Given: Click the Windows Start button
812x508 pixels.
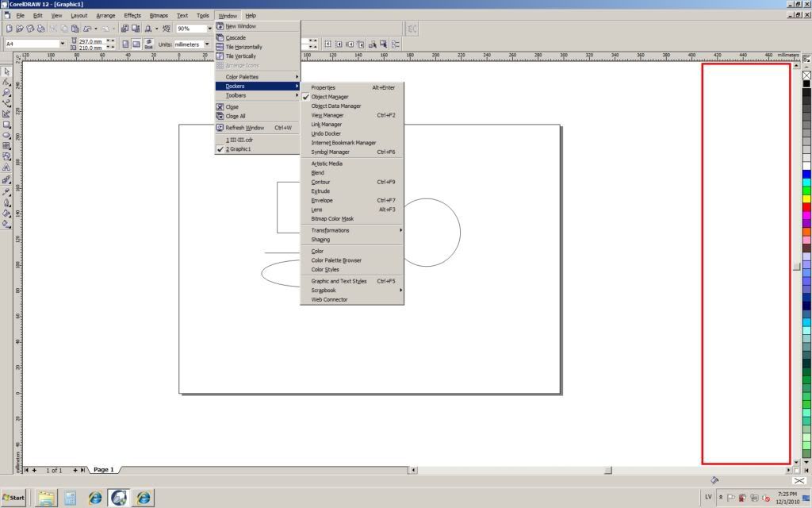Looking at the screenshot, I should [13, 498].
